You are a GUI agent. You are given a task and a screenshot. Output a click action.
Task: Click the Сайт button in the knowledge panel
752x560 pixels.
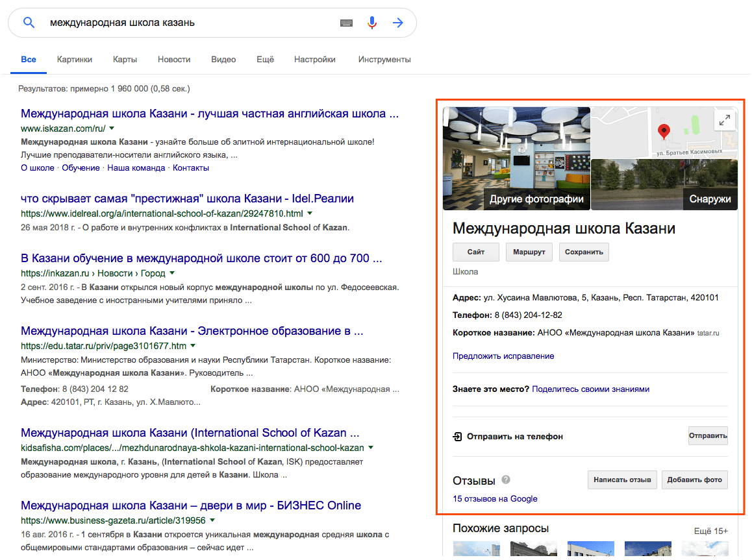(476, 252)
